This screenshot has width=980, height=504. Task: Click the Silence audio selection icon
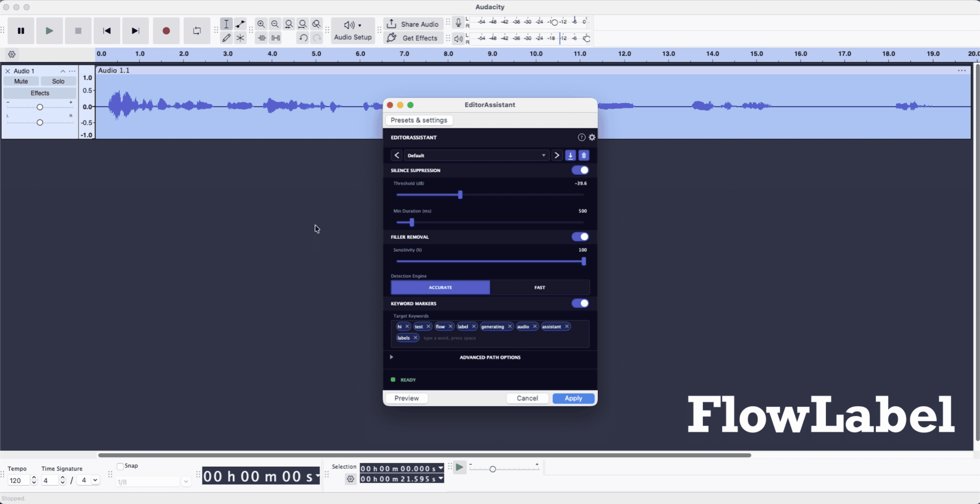[276, 38]
